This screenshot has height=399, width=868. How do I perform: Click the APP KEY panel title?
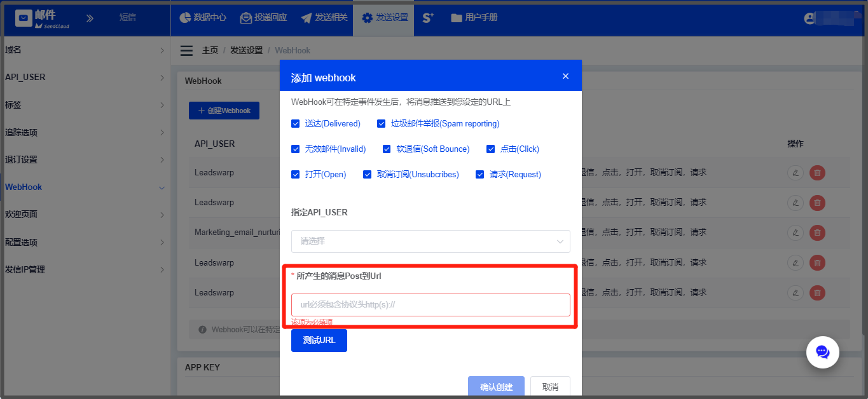(202, 367)
